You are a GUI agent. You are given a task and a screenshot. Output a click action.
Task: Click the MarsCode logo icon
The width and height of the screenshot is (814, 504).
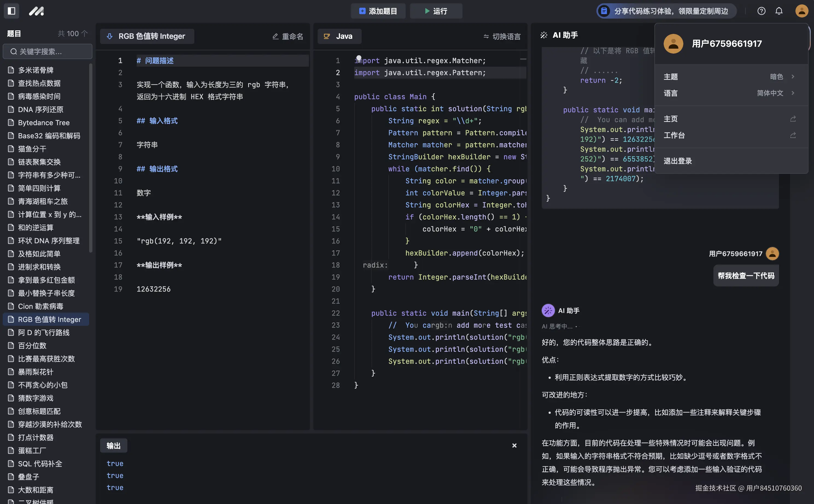[36, 11]
